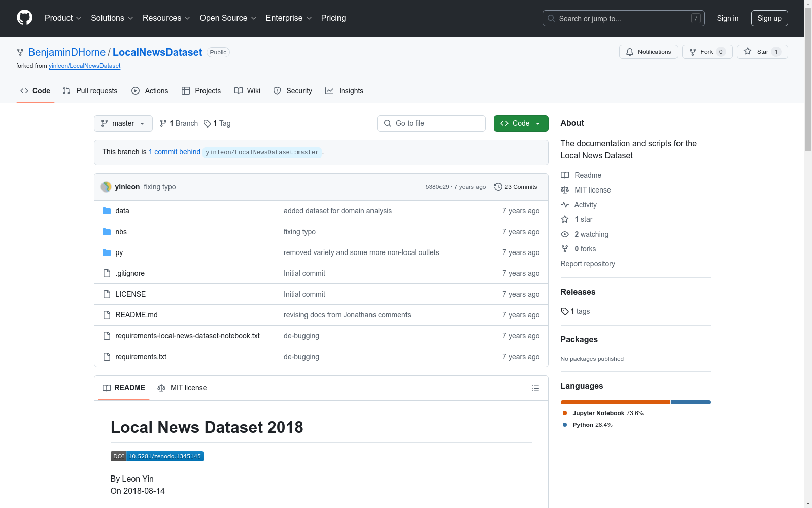812x508 pixels.
Task: Open the Insights tab
Action: [x=345, y=91]
